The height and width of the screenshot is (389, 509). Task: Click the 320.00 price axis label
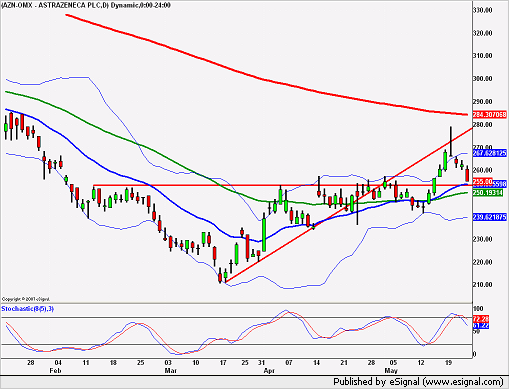coord(482,33)
